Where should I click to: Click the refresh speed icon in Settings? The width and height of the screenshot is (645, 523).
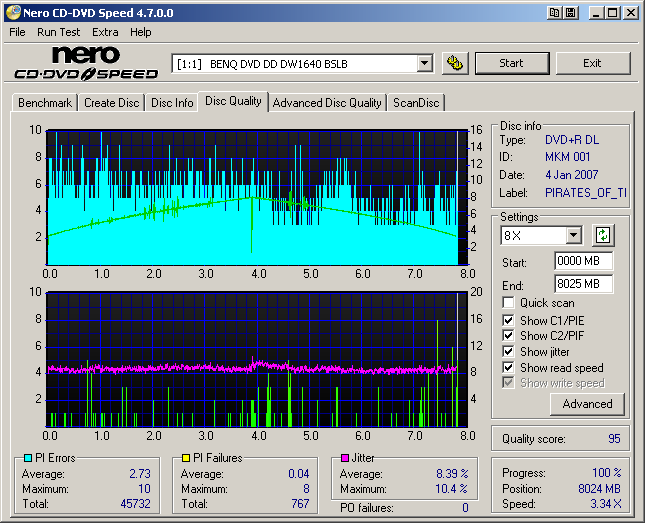(603, 235)
